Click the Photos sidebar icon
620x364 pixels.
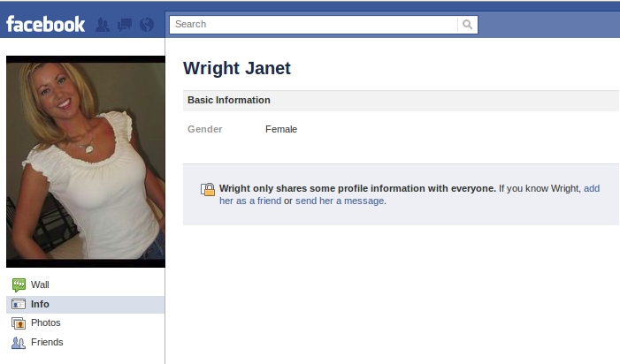[x=19, y=323]
